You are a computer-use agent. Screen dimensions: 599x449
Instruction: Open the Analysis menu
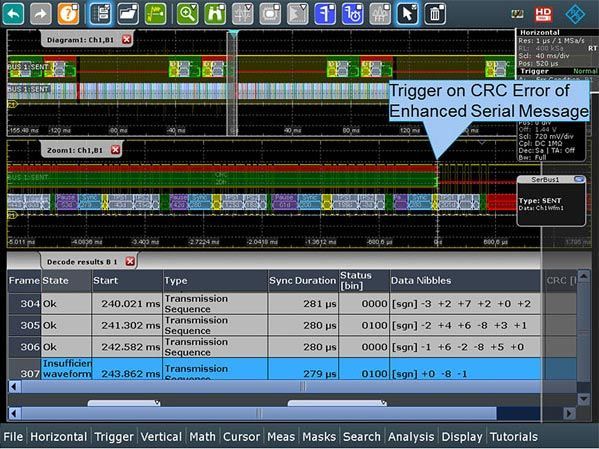pyautogui.click(x=411, y=437)
